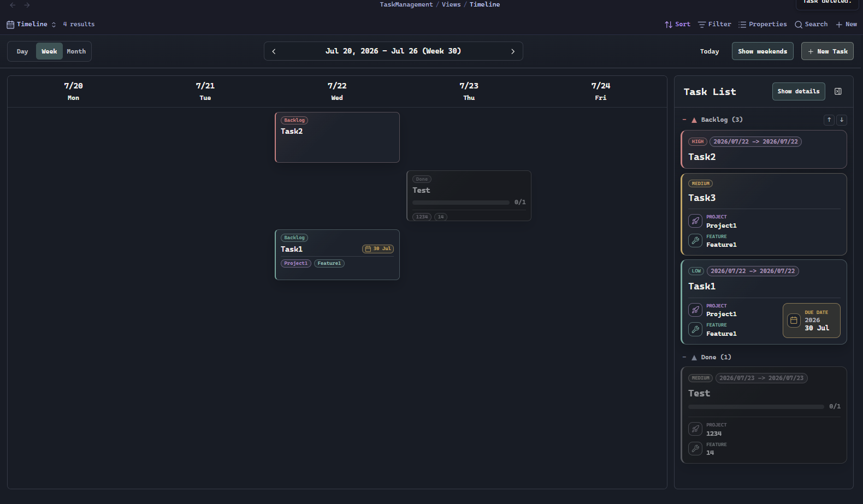Screen dimensions: 863x504
Task: Toggle Show details in Task List
Action: 799,91
